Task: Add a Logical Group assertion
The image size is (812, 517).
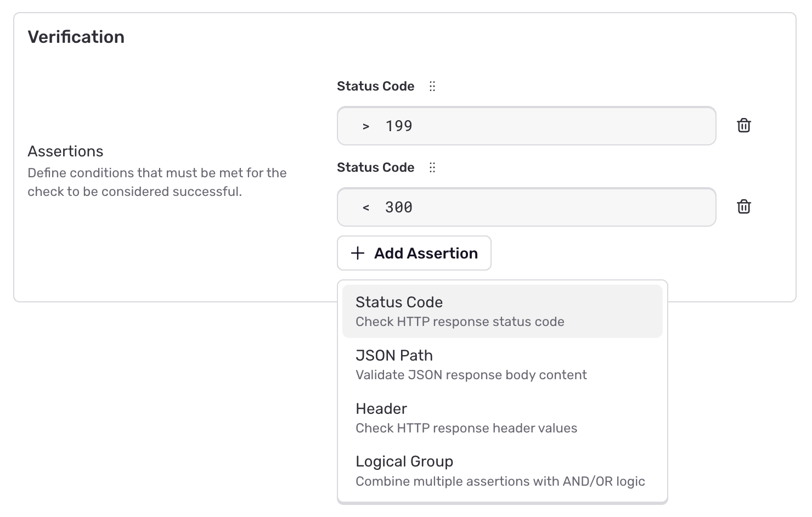Action: point(501,471)
